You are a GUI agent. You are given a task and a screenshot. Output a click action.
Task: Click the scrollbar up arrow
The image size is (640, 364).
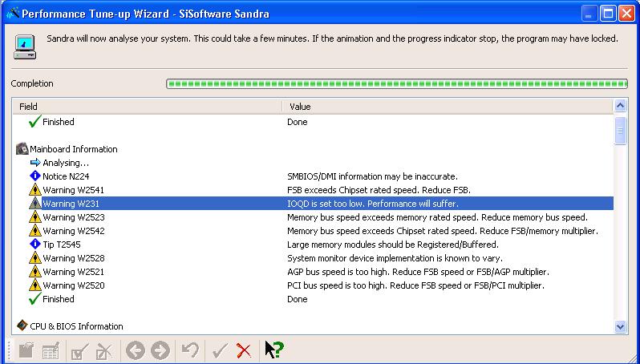point(620,106)
